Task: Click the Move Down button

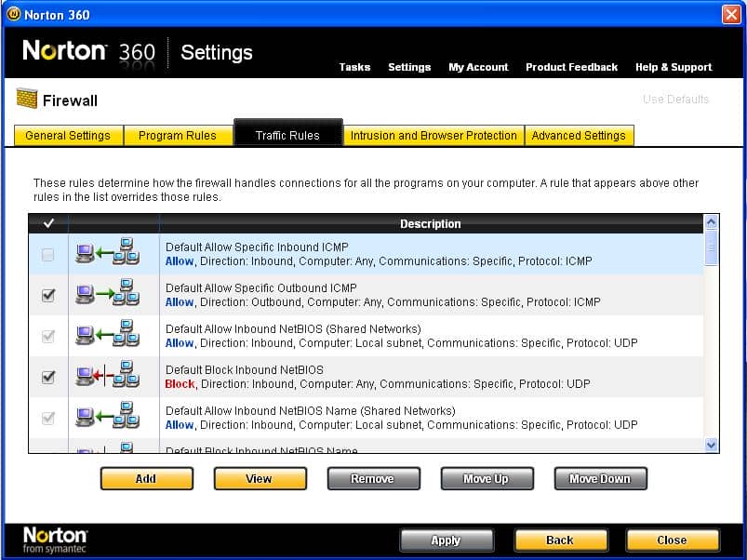Action: pos(600,478)
